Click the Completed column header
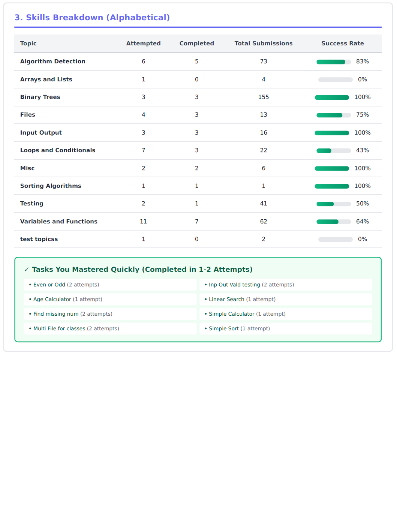397x532 pixels. point(196,43)
